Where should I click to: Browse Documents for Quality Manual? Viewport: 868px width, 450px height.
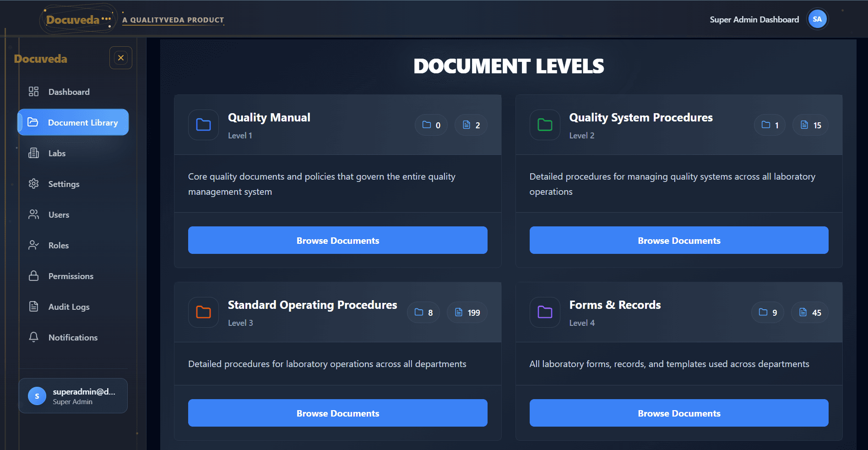[337, 240]
